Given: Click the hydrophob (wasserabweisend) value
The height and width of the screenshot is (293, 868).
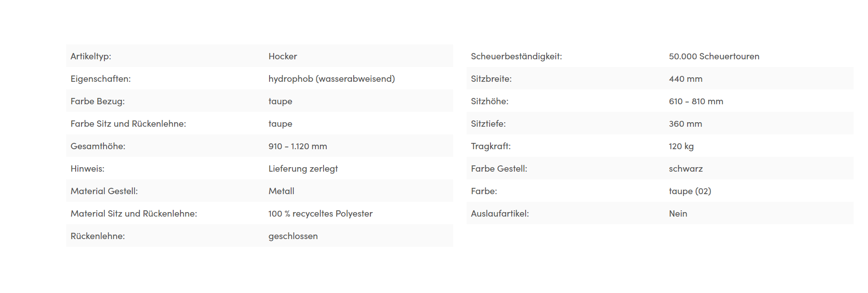Looking at the screenshot, I should tap(332, 79).
